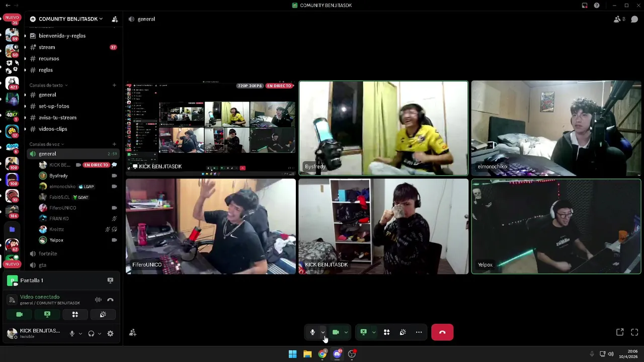Open more options ellipsis in call bar

tap(419, 332)
